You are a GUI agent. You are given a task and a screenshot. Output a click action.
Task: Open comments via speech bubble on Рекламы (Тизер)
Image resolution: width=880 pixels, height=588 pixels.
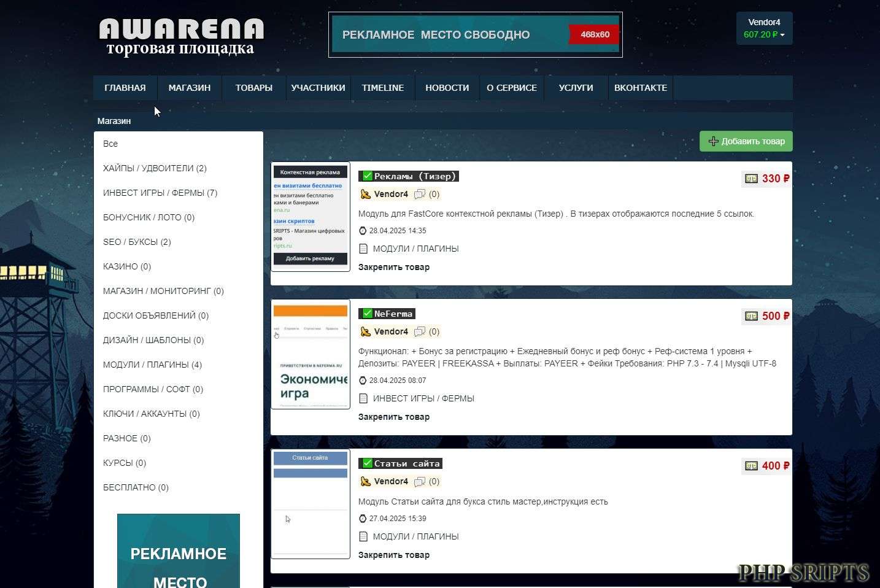pos(420,194)
